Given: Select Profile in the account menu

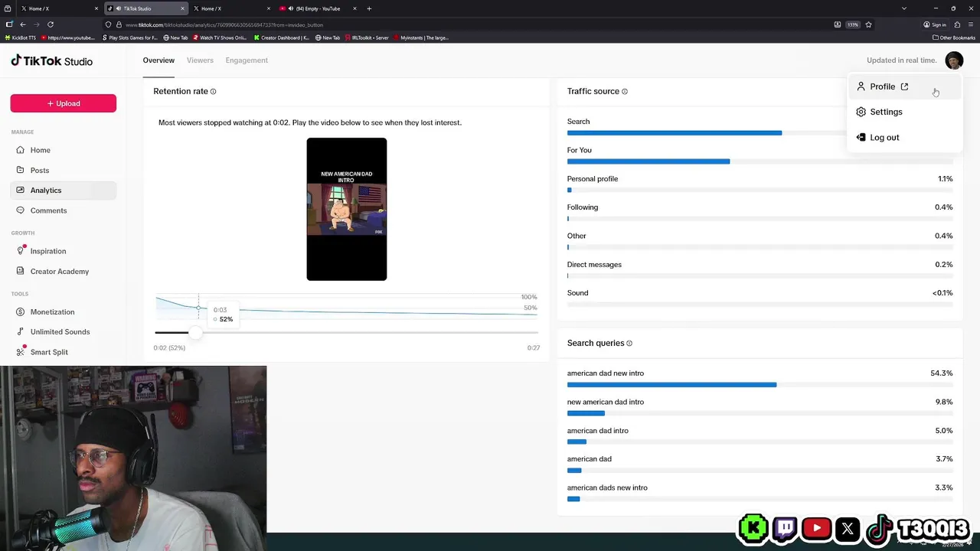Looking at the screenshot, I should [904, 86].
